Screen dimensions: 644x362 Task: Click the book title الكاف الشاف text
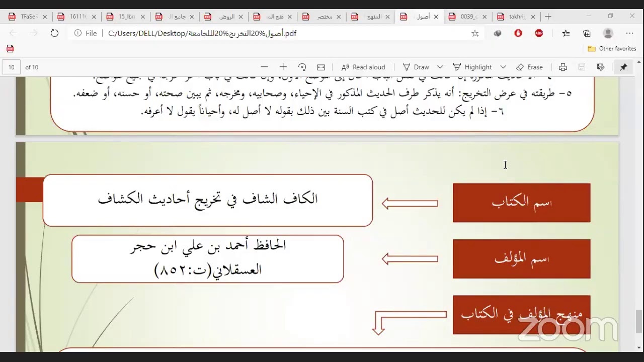tap(208, 199)
